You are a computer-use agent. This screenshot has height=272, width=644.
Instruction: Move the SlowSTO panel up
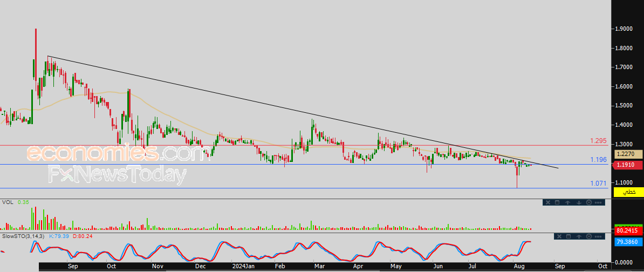click(x=579, y=236)
